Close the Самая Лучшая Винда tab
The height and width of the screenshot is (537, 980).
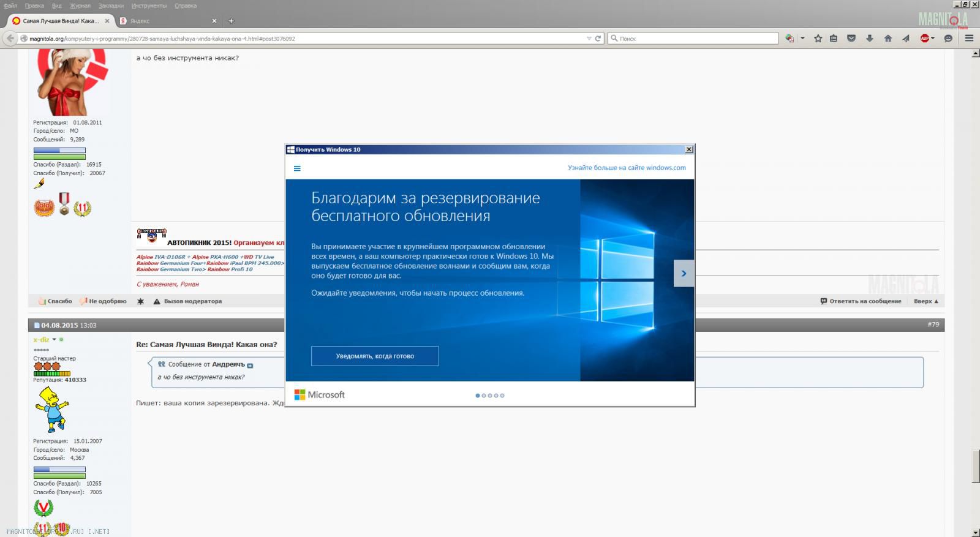click(107, 21)
